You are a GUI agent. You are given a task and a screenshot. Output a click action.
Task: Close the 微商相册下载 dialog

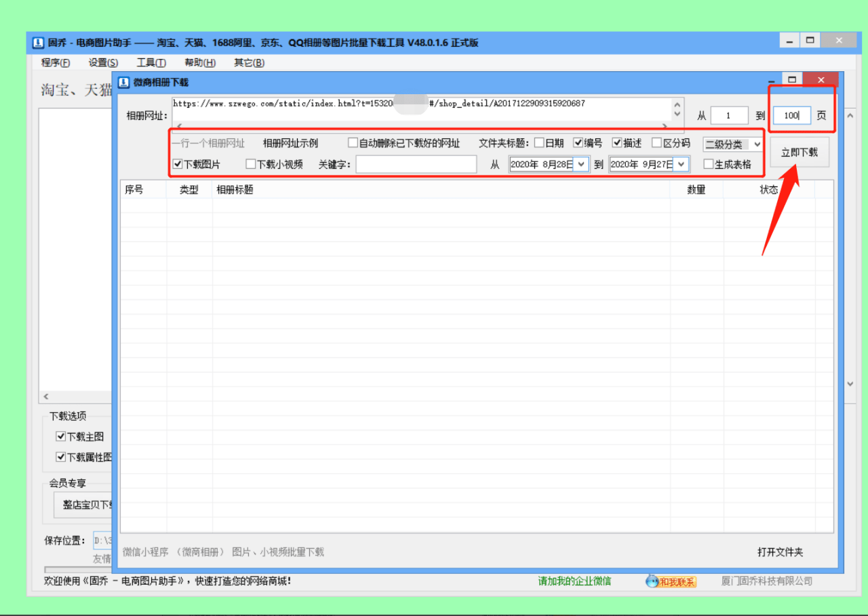pos(821,79)
